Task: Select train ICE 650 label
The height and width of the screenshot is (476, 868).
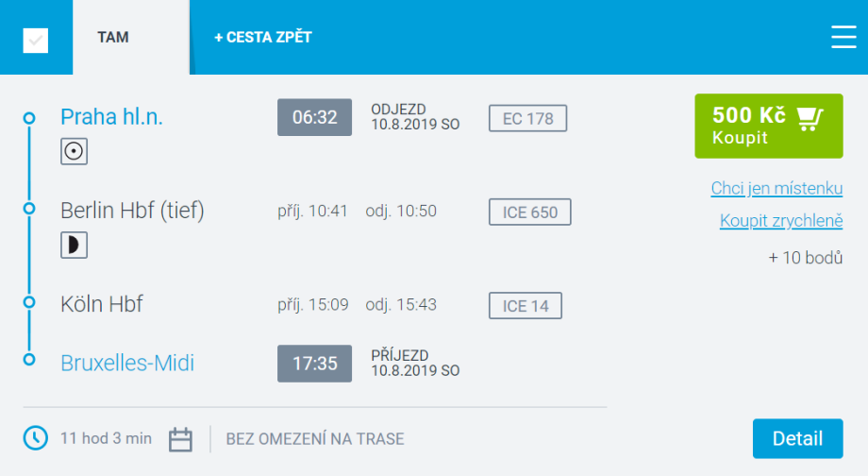Action: pyautogui.click(x=529, y=212)
